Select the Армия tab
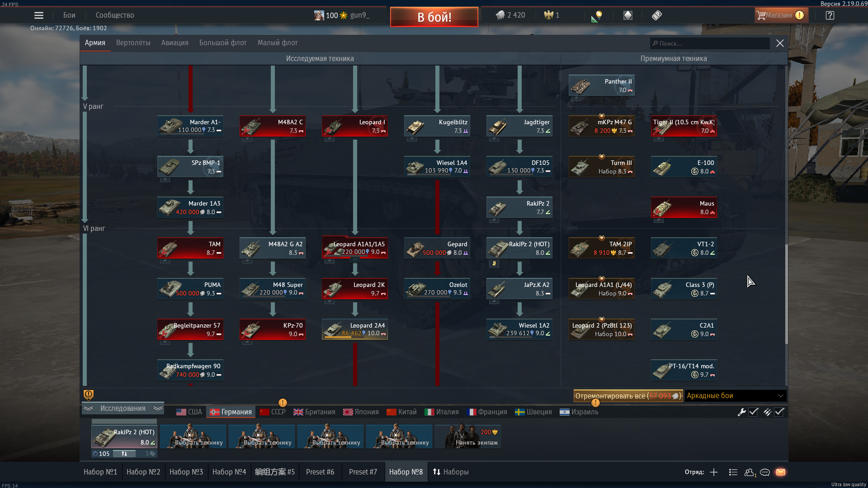This screenshot has height=488, width=868. 95,43
